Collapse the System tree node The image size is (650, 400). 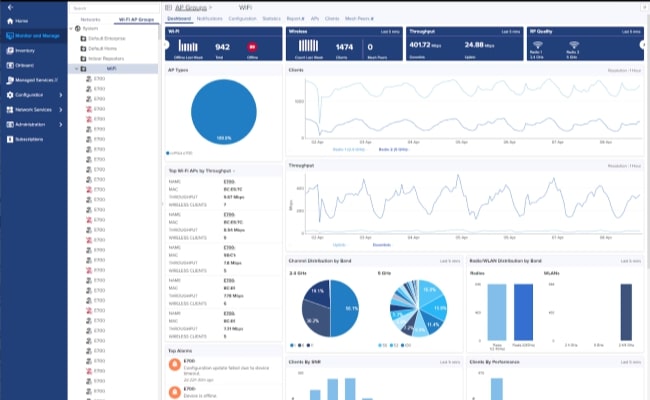pyautogui.click(x=71, y=29)
